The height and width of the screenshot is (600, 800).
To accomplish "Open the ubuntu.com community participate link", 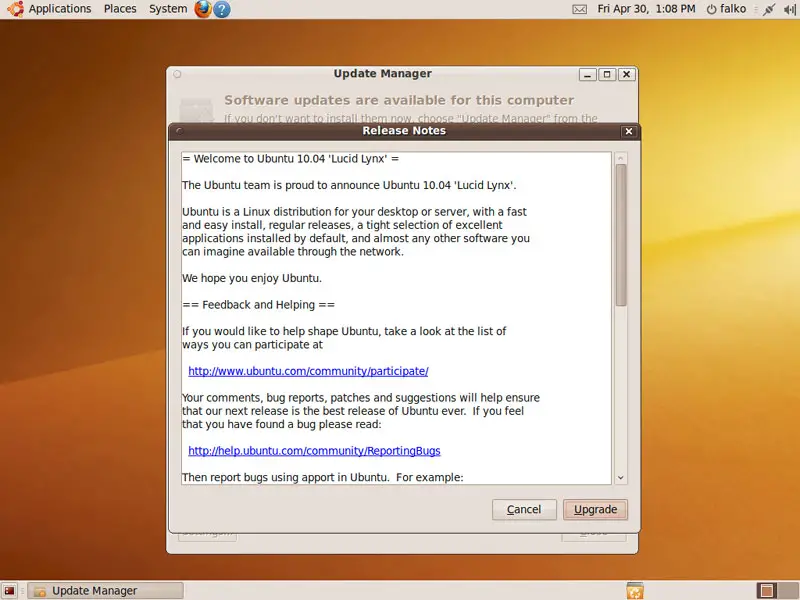I will pyautogui.click(x=308, y=371).
